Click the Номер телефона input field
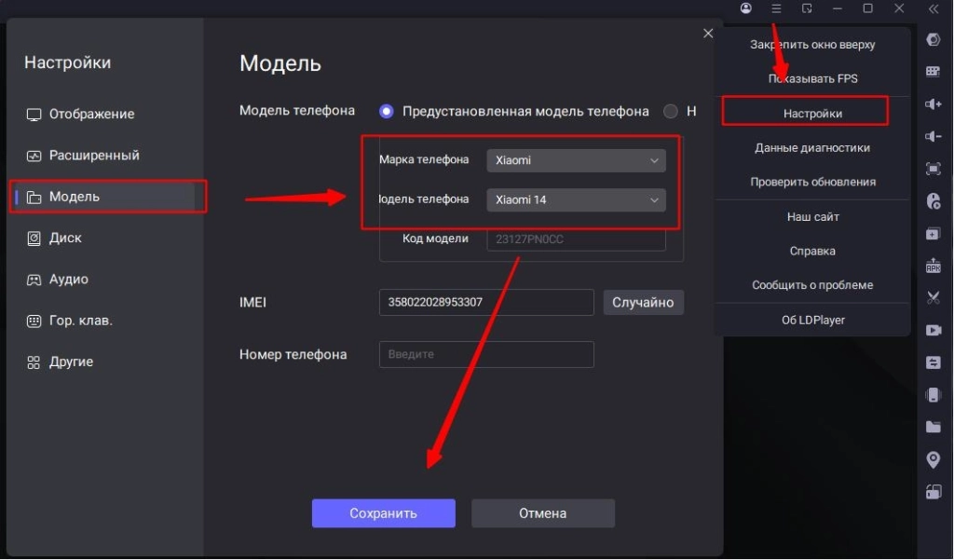The image size is (954, 560). pyautogui.click(x=485, y=354)
